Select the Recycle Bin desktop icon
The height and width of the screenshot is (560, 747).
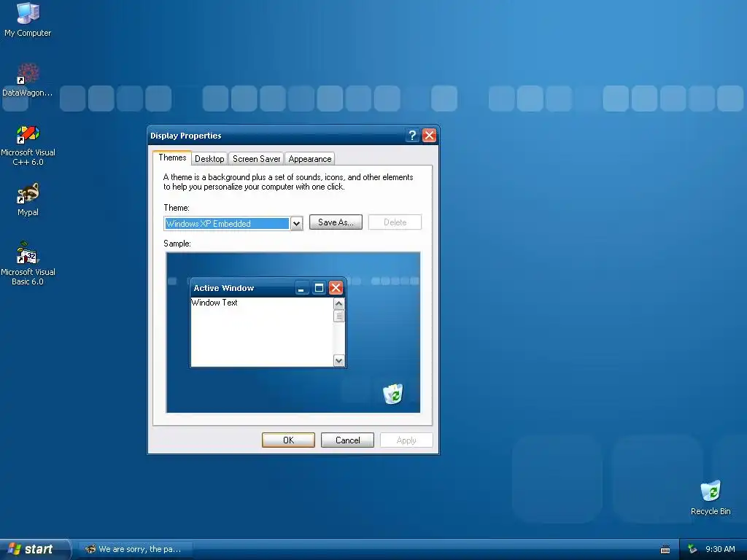point(711,497)
